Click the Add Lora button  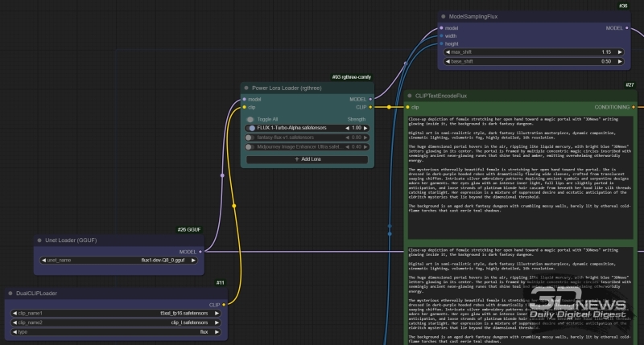point(308,159)
